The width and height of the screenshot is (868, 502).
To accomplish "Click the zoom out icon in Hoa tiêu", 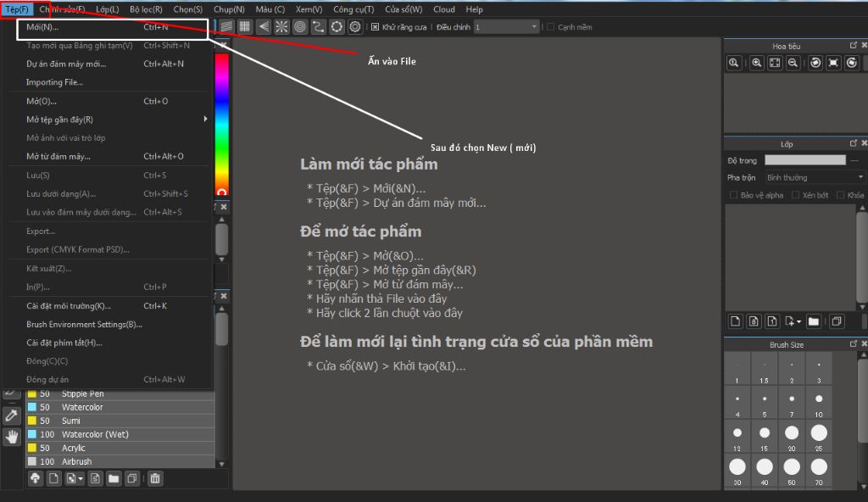I will pyautogui.click(x=793, y=63).
